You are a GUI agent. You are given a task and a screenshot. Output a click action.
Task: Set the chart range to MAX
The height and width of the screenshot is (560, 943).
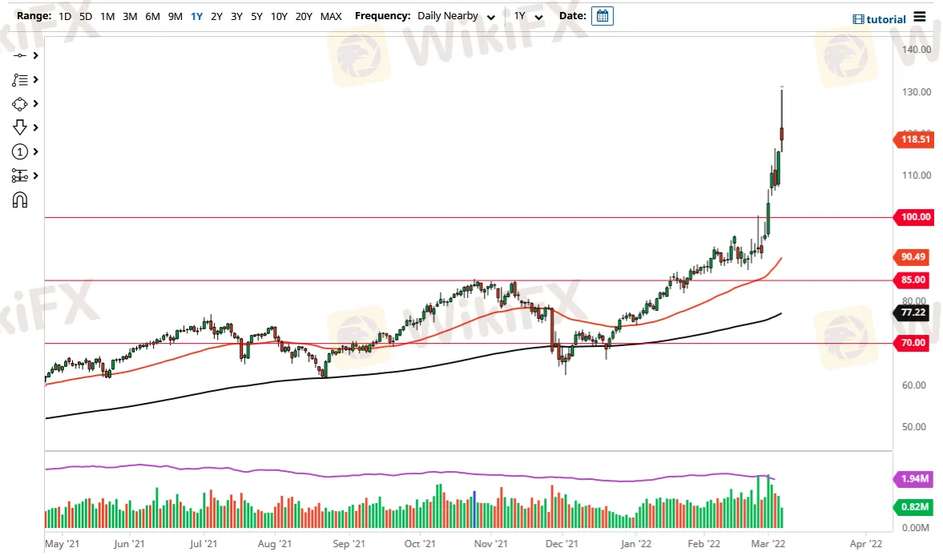[x=330, y=16]
